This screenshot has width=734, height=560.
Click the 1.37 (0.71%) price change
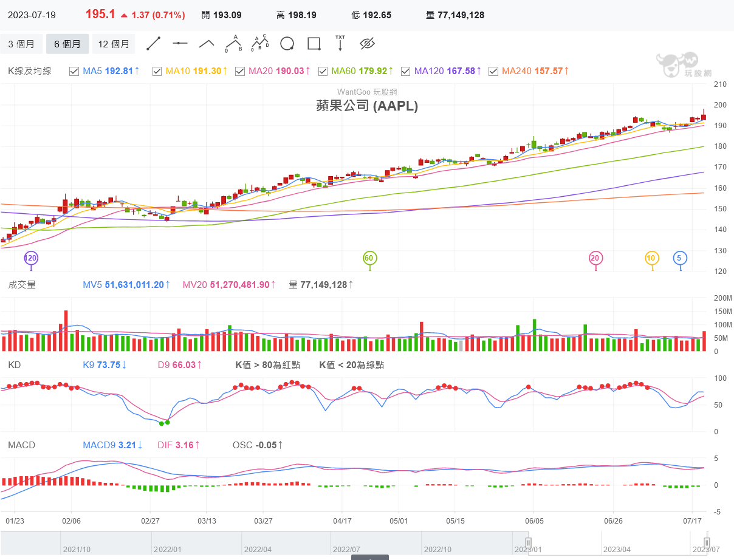[x=153, y=15]
